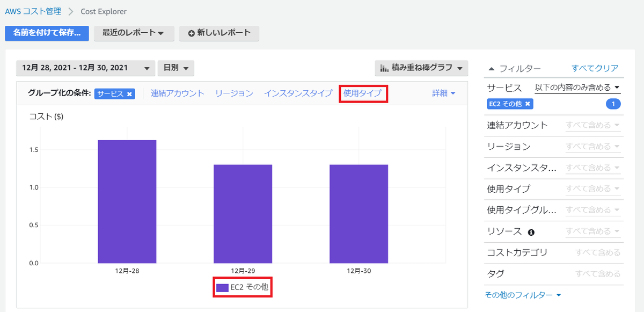Open サービス filter 以下の内容のみ含める dropdown
This screenshot has width=644, height=312.
click(x=578, y=87)
